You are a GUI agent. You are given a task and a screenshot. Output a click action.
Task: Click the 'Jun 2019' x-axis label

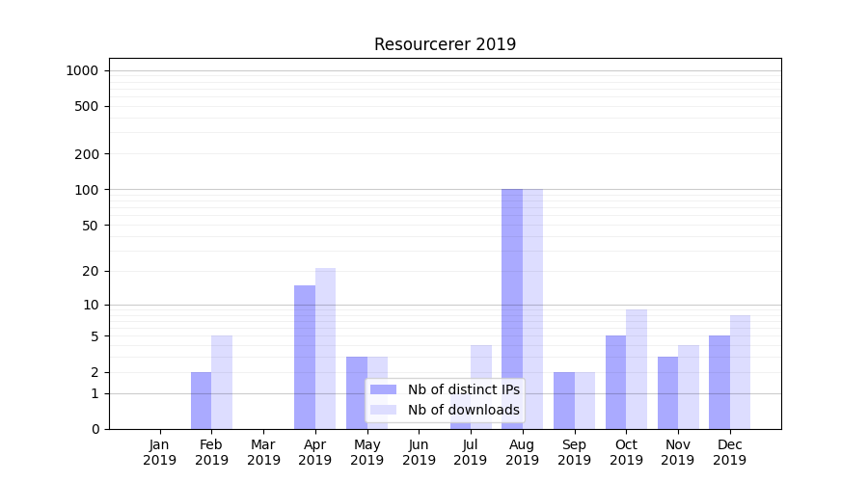coord(419,452)
